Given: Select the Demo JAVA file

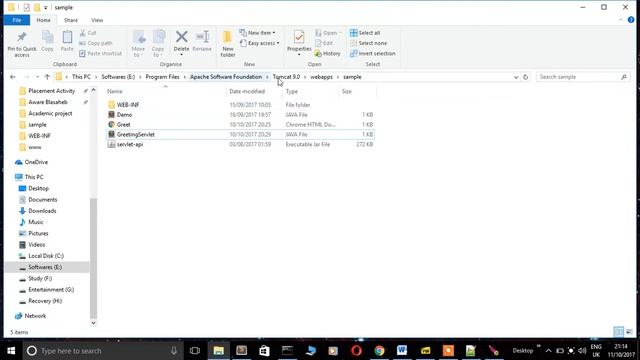Looking at the screenshot, I should pos(124,115).
